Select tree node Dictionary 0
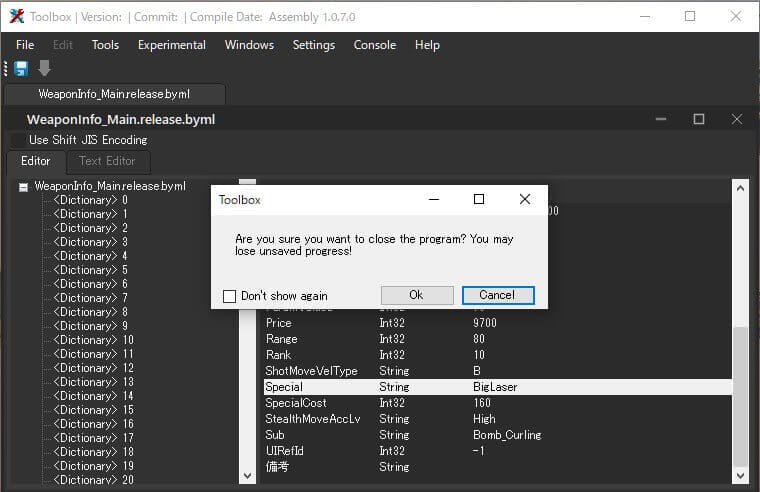The width and height of the screenshot is (760, 492). 91,200
